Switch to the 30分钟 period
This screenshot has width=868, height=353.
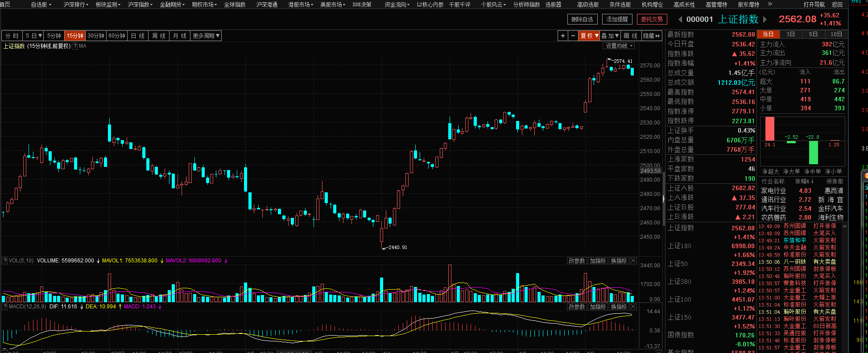96,36
